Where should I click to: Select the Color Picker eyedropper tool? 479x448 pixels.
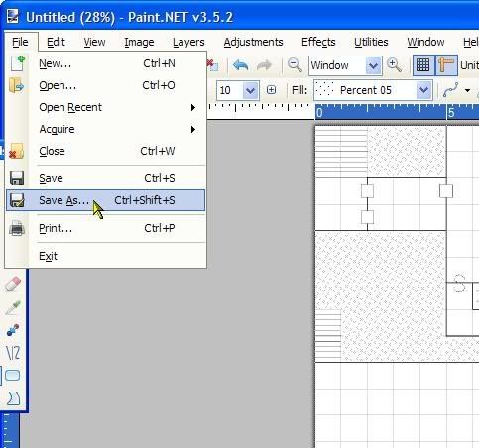(x=13, y=307)
